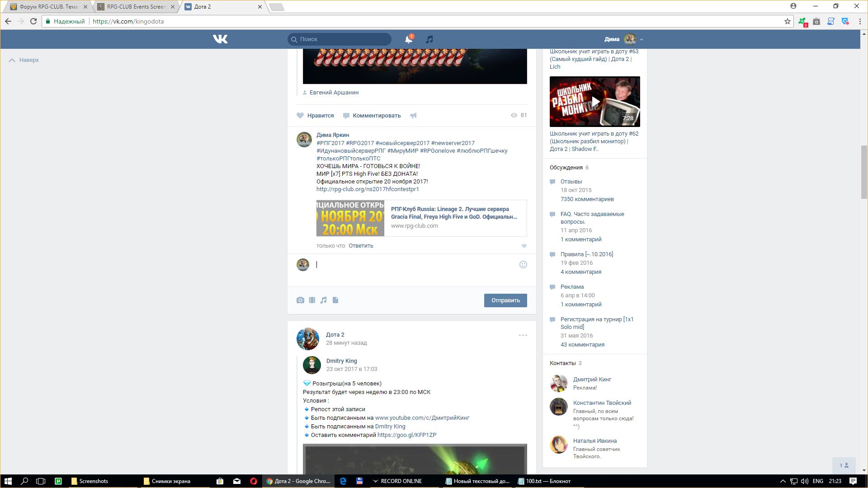Switch input language via ENG indicator
Screen dimensions: 868x488
pos(818,481)
